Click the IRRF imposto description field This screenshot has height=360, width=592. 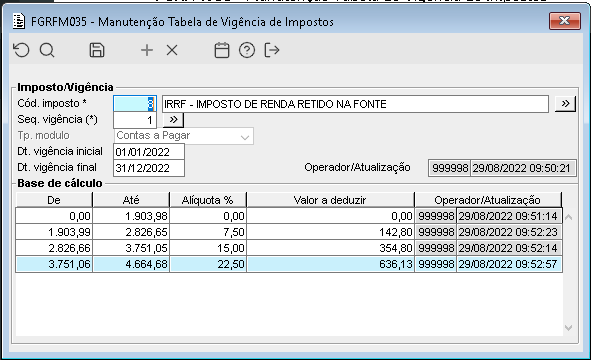click(355, 104)
